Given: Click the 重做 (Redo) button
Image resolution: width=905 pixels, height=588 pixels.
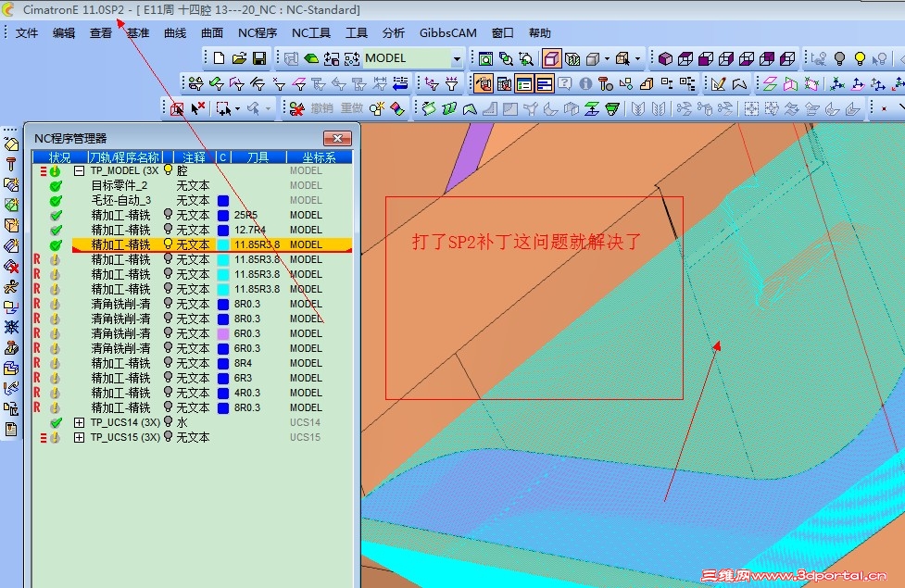Looking at the screenshot, I should [x=352, y=110].
